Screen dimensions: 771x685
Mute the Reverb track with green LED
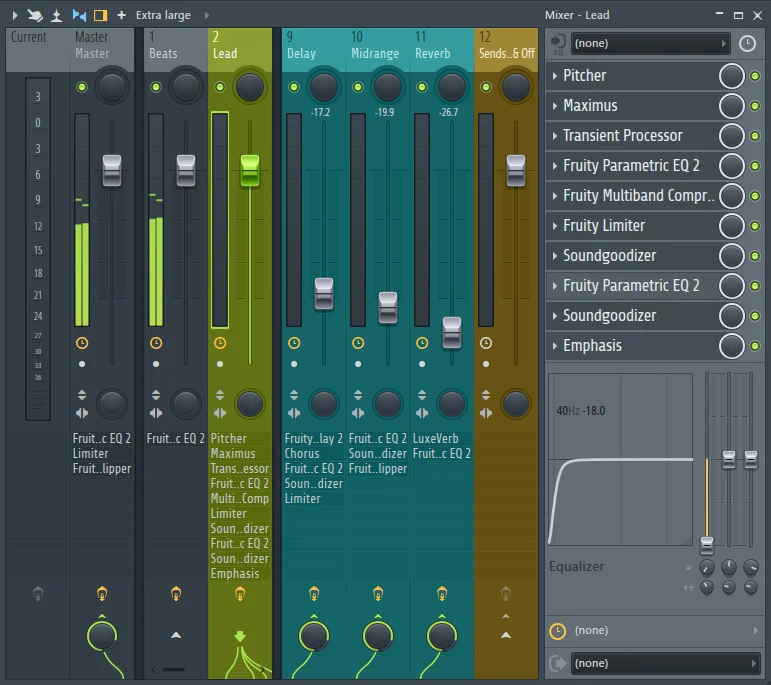point(422,87)
